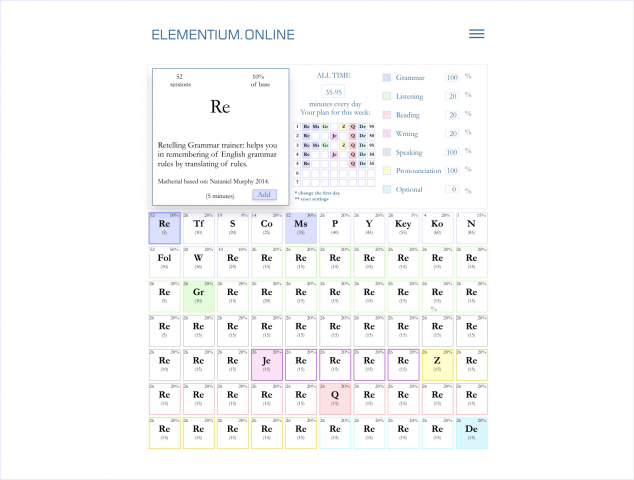Viewport: 634px width, 480px height.
Task: Select the Co element tile
Action: pos(267,228)
